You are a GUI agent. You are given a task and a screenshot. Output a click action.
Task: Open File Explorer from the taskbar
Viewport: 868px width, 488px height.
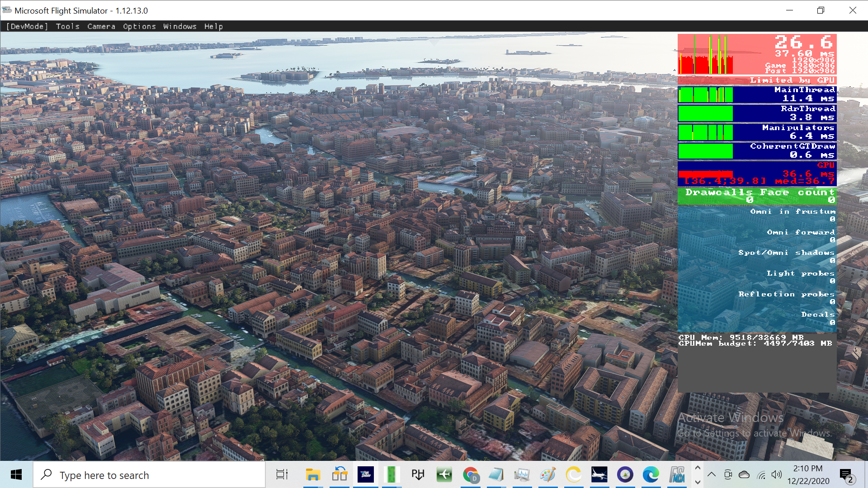[x=313, y=475]
